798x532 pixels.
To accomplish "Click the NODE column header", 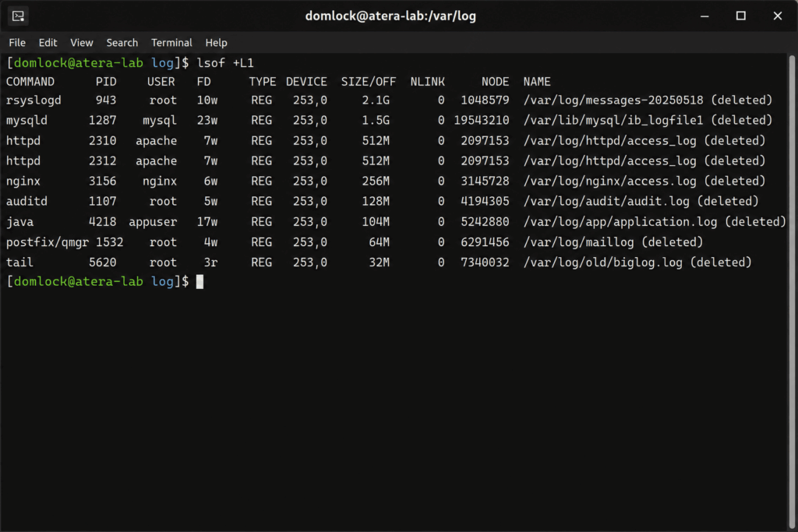I will click(x=495, y=82).
